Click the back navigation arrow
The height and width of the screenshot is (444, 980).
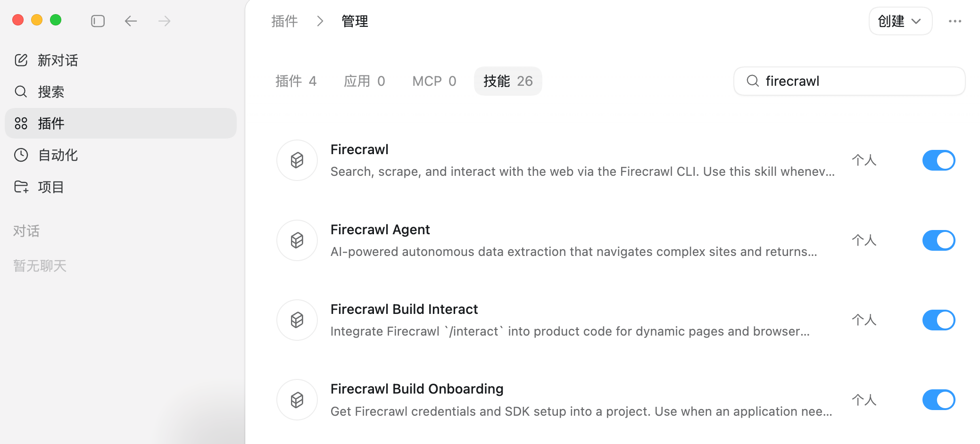point(131,21)
